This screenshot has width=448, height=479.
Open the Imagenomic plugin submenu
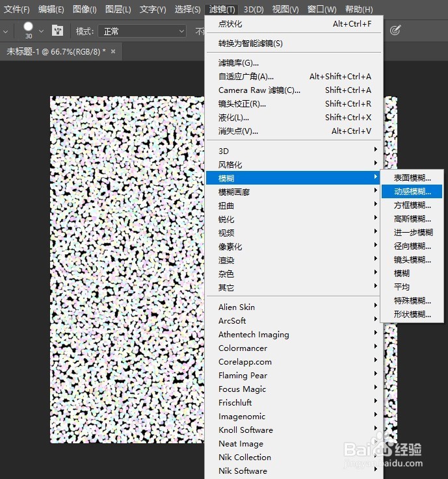coord(293,417)
